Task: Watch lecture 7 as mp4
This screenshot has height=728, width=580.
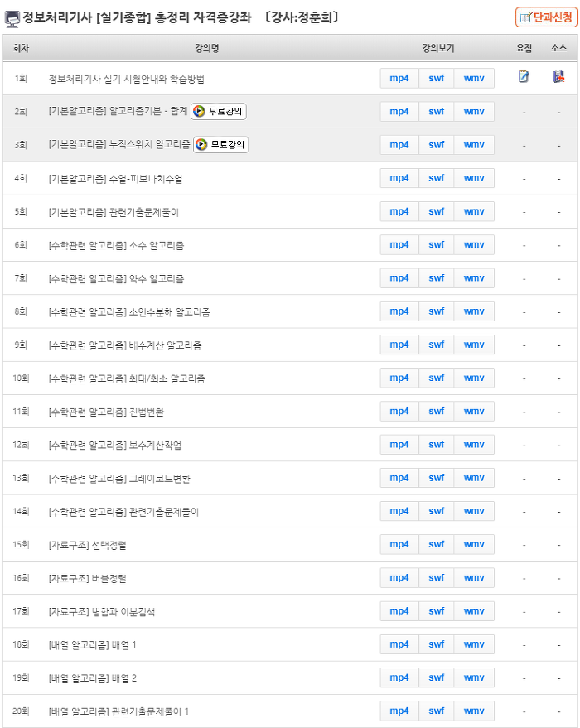Action: pos(399,278)
